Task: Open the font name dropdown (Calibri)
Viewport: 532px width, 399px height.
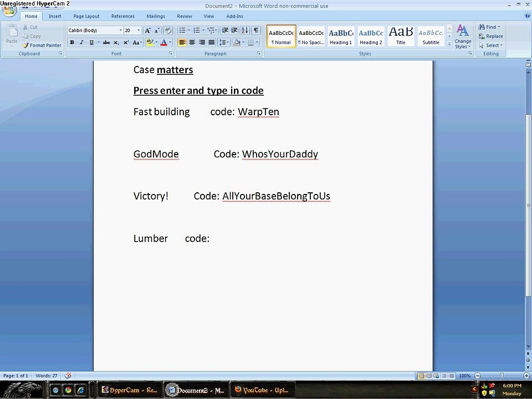Action: click(x=120, y=30)
